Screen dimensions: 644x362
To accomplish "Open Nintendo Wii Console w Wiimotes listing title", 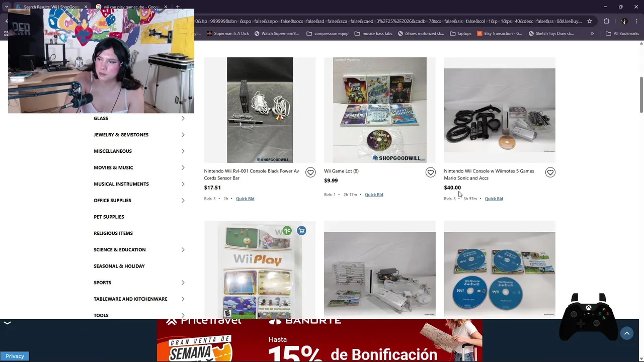I will (489, 174).
